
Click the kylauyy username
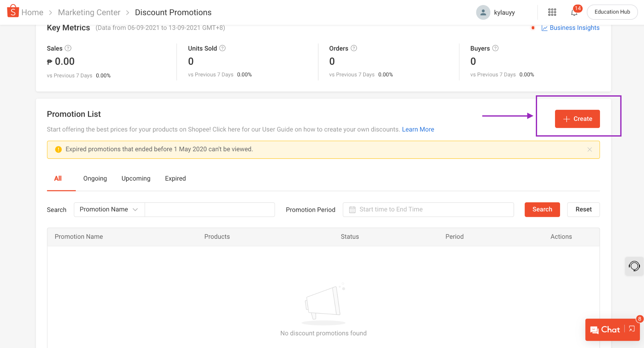(504, 13)
